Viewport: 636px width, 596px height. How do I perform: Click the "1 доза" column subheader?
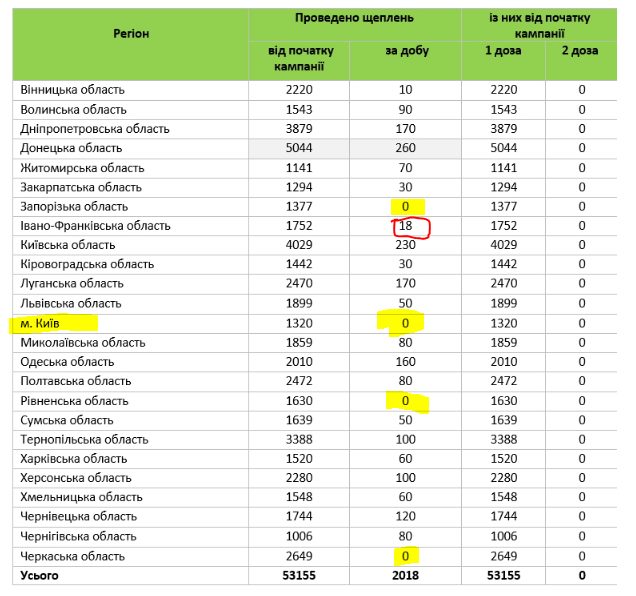[x=504, y=51]
